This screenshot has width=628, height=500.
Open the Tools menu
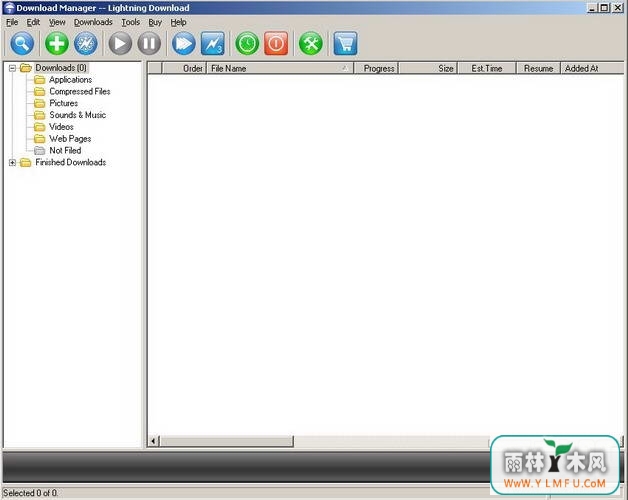[131, 22]
